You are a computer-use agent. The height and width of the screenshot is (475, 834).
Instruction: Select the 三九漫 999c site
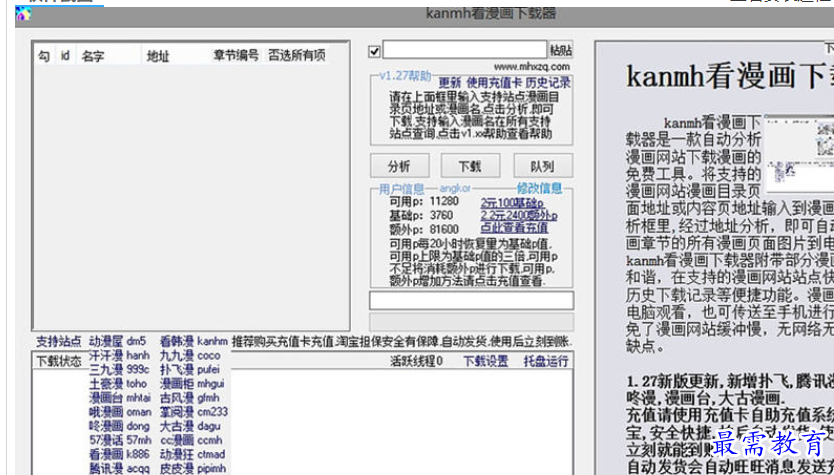click(120, 370)
